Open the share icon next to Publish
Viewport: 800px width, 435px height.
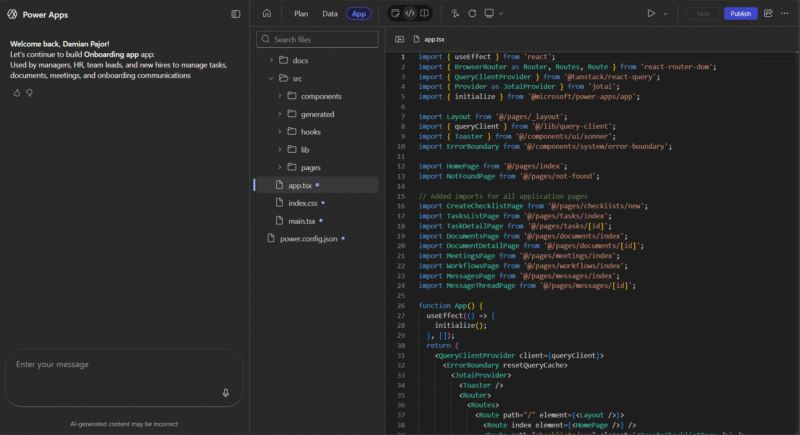click(768, 14)
